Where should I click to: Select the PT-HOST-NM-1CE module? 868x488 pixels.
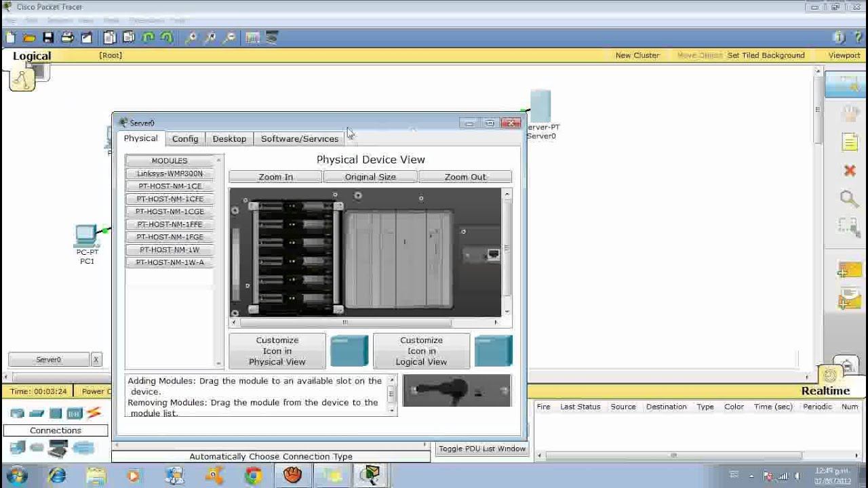(x=170, y=186)
